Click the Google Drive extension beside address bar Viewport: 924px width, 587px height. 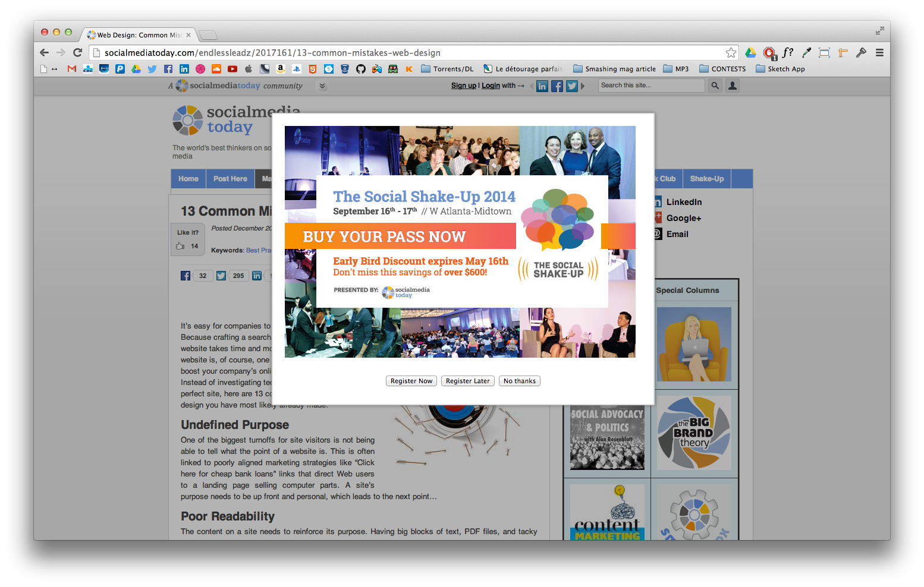[x=751, y=53]
